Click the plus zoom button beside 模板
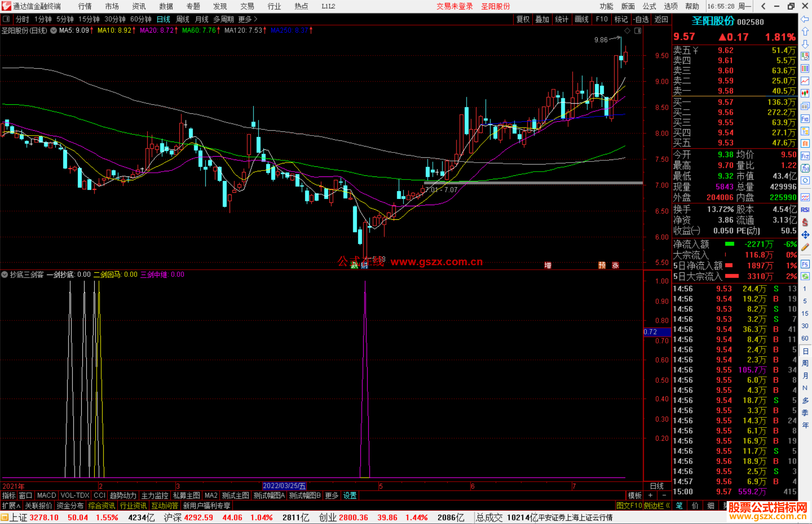The image size is (812, 524). coord(650,495)
